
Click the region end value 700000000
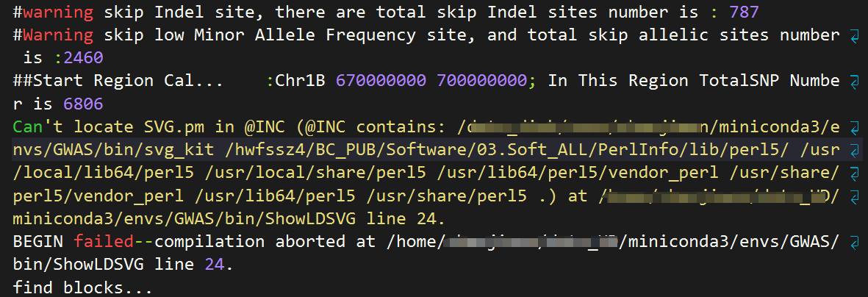[x=482, y=81]
